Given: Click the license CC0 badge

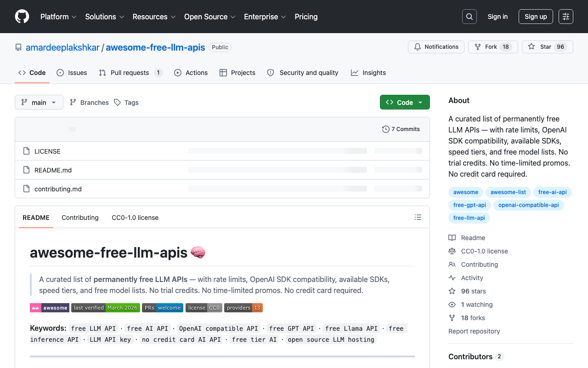Looking at the screenshot, I should click(x=204, y=308).
